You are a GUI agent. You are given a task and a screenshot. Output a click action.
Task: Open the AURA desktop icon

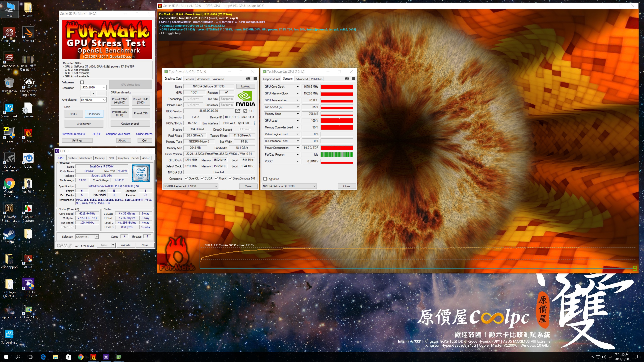pos(28,261)
